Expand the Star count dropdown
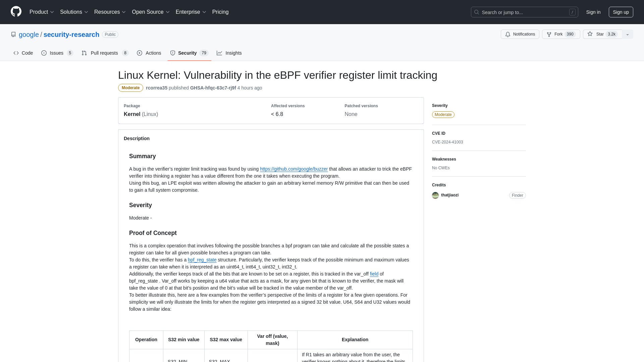The width and height of the screenshot is (644, 362). point(627,34)
